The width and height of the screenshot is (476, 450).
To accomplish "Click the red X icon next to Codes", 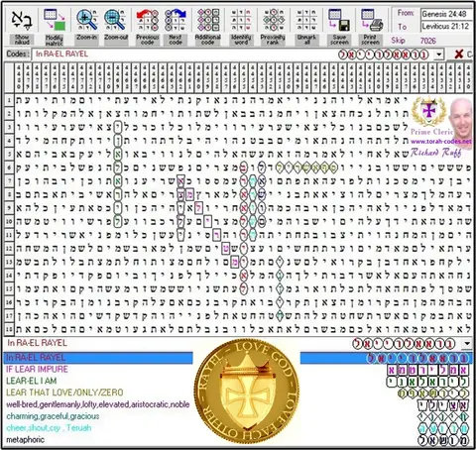I will [x=459, y=55].
